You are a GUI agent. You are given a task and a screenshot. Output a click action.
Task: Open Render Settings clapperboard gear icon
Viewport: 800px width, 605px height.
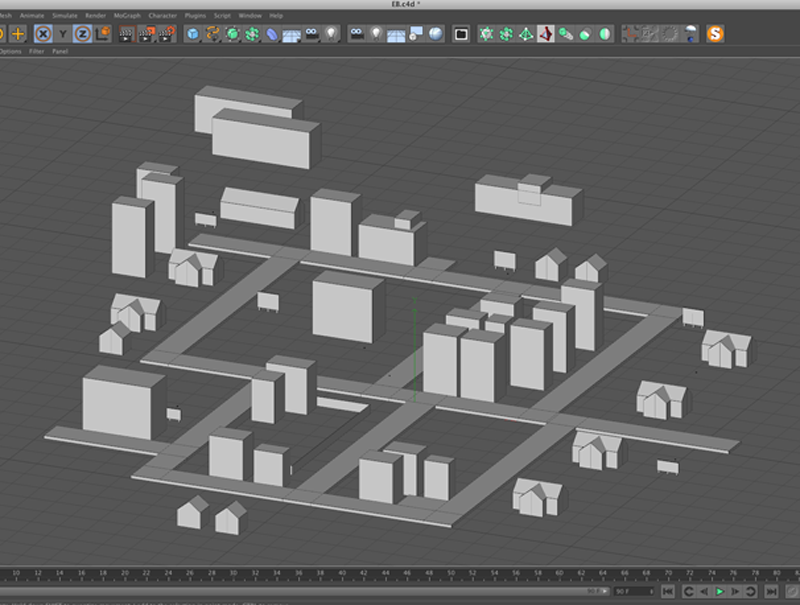(167, 34)
